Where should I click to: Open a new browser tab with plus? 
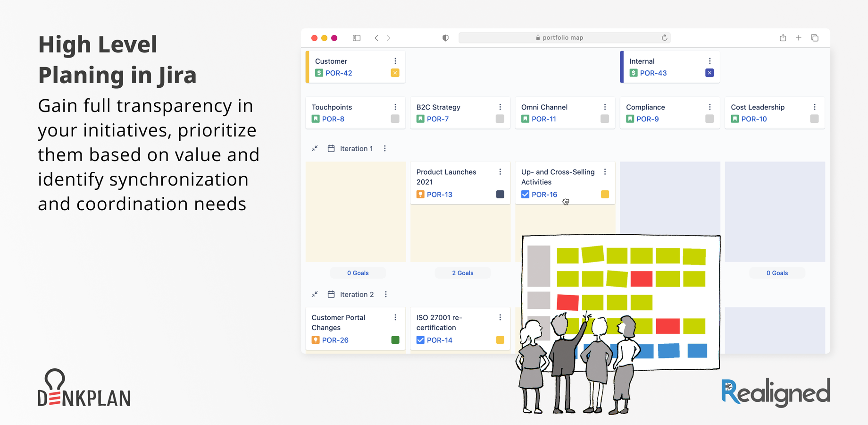tap(799, 38)
